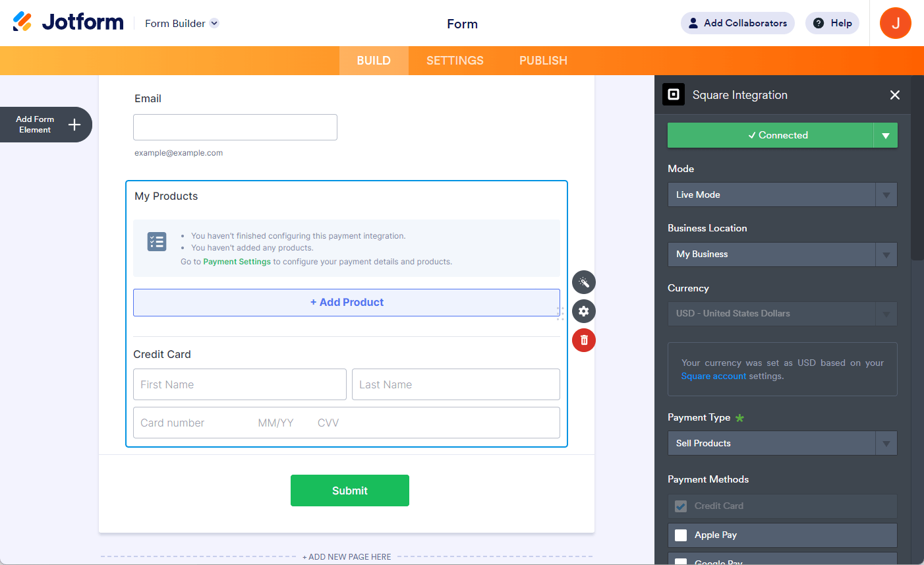Open the Business Location dropdown

tap(782, 254)
